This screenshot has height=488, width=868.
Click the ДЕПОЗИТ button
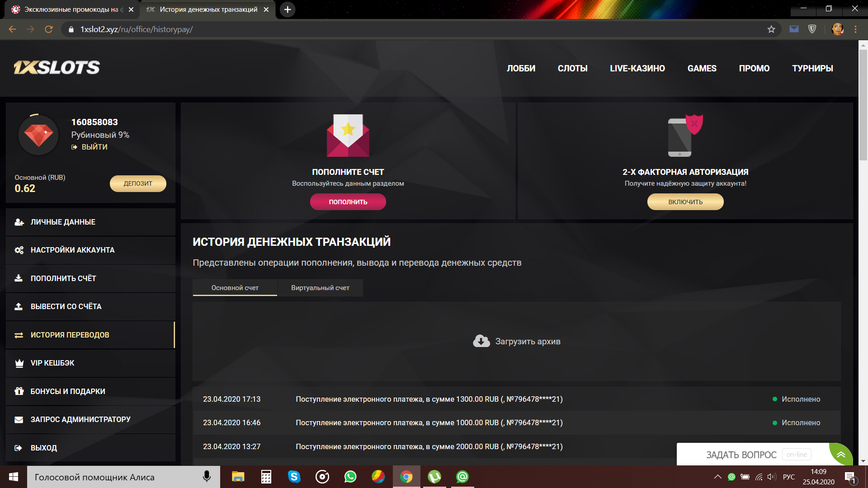tap(137, 183)
